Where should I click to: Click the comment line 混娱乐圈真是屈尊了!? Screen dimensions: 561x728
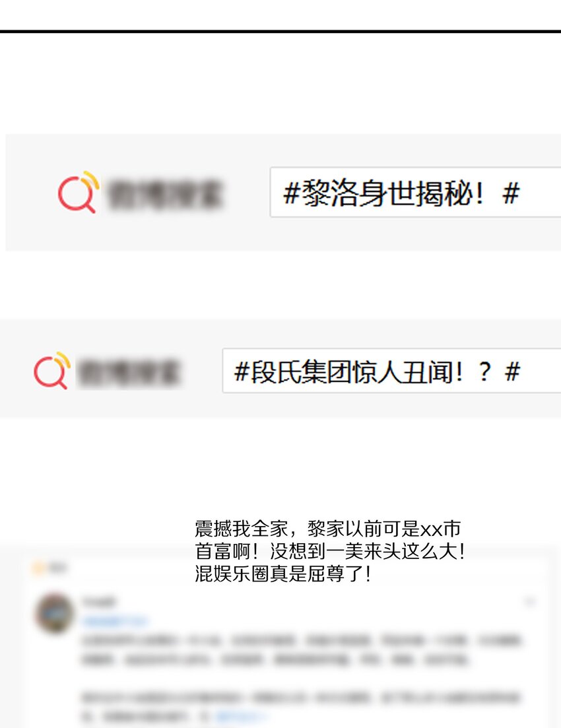(x=283, y=574)
